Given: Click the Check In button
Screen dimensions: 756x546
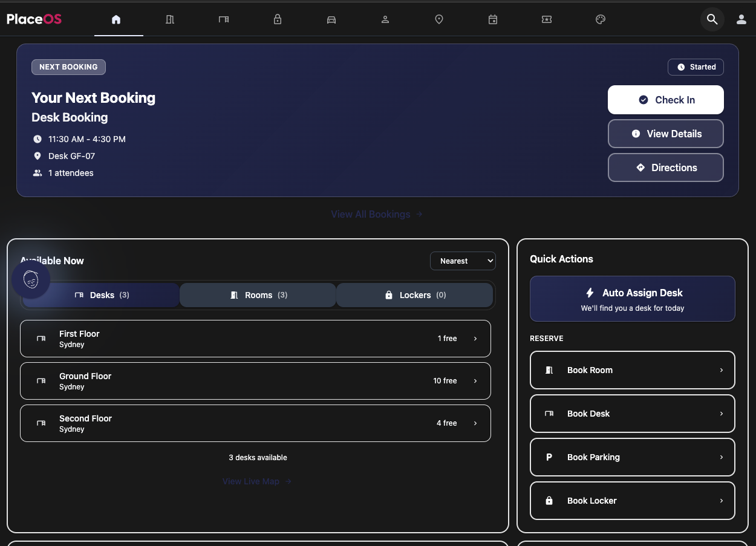Looking at the screenshot, I should pyautogui.click(x=665, y=99).
